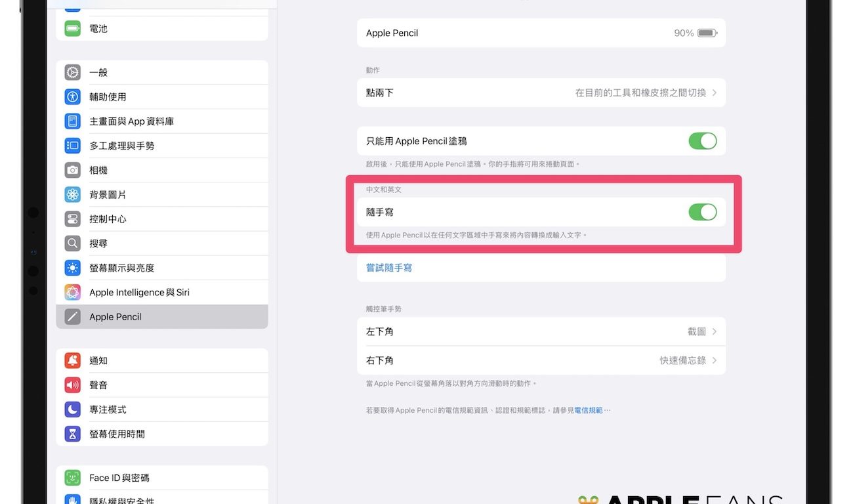Turn off the 隨手寫 toggle
Image resolution: width=853 pixels, height=504 pixels.
coord(702,212)
